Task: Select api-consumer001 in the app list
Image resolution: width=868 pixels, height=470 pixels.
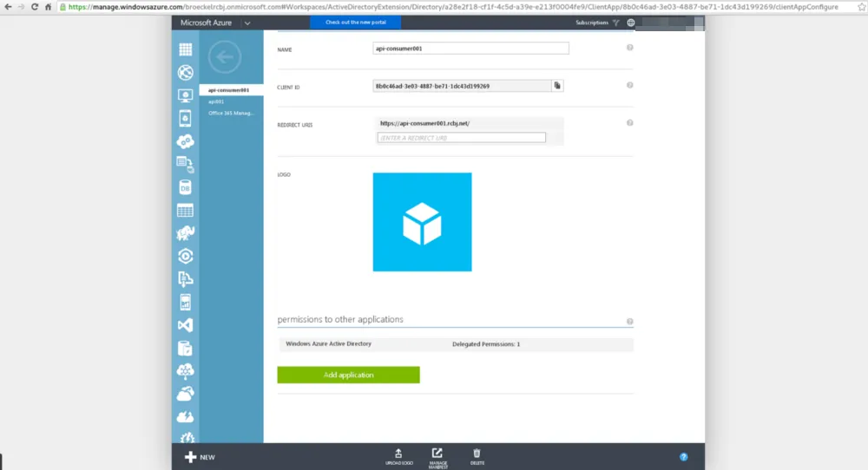Action: tap(232, 89)
